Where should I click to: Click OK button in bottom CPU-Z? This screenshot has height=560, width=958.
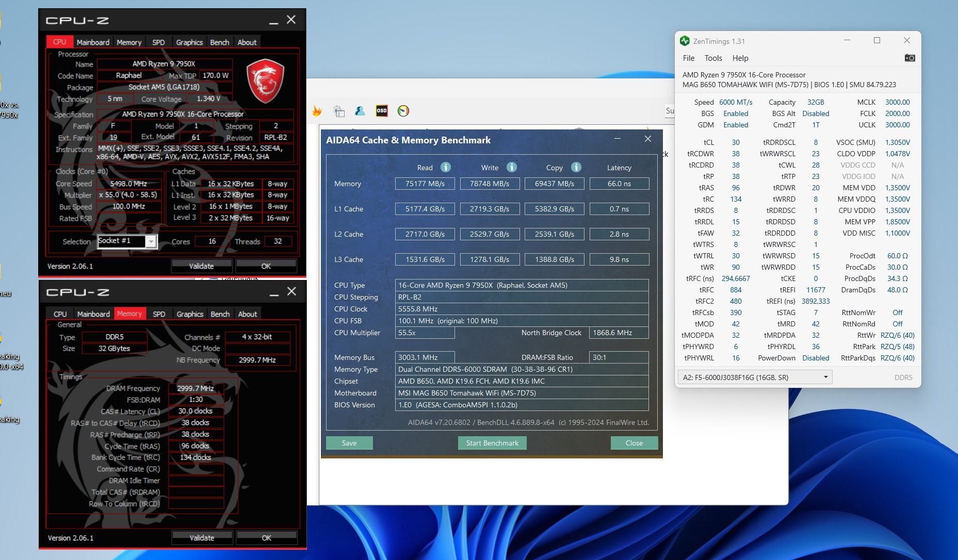[x=267, y=538]
